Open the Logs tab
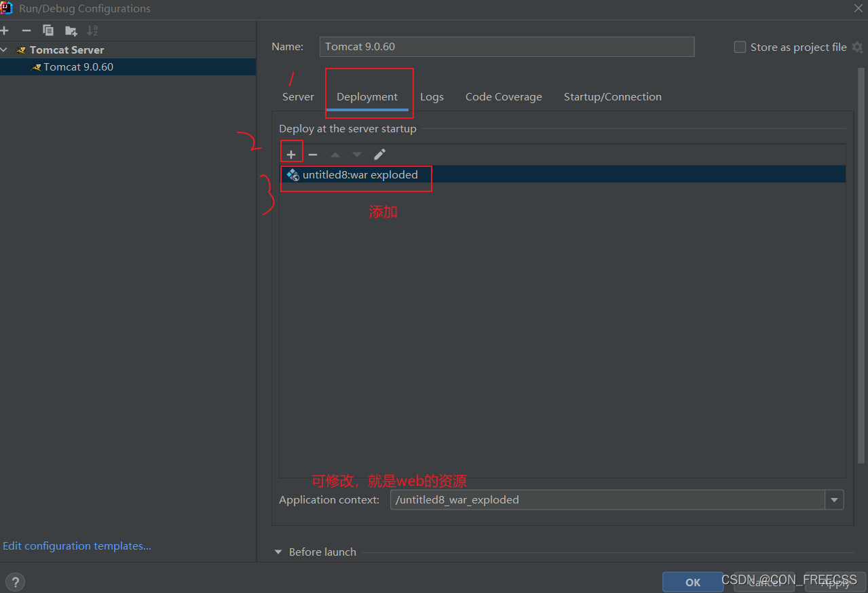The height and width of the screenshot is (593, 868). tap(432, 97)
